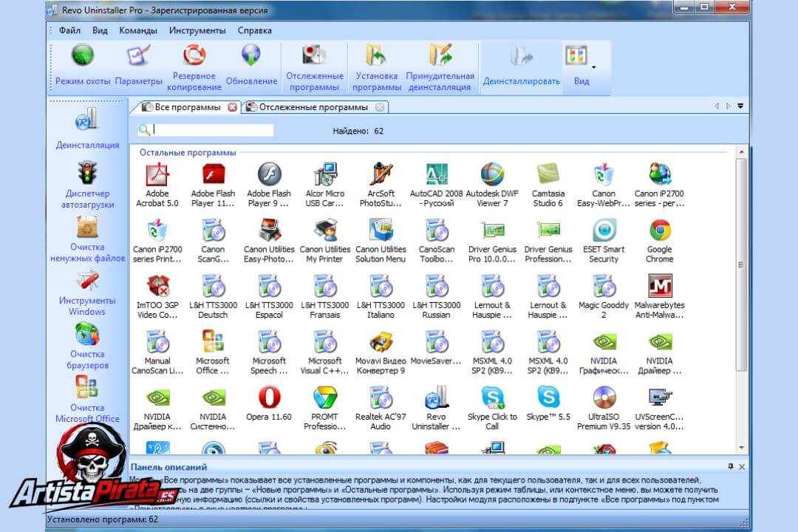Select Adobe Acrobat 5.0 program icon
The height and width of the screenshot is (532, 798).
(x=157, y=184)
